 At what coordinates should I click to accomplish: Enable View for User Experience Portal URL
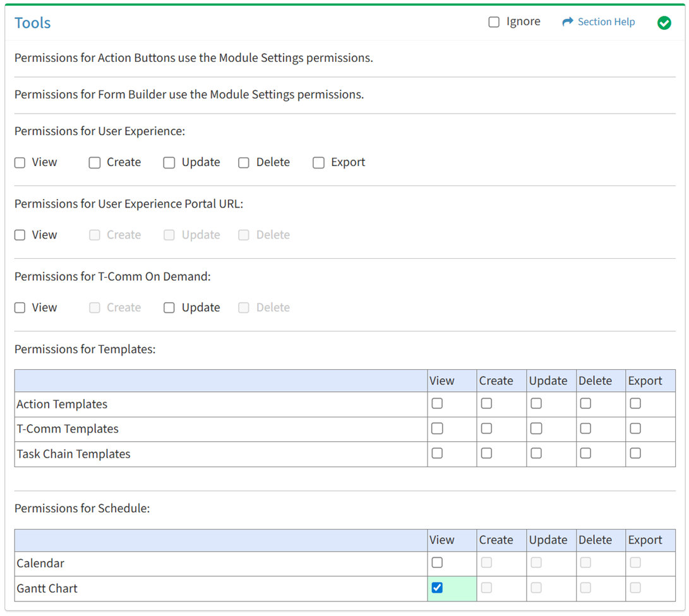pyautogui.click(x=20, y=235)
